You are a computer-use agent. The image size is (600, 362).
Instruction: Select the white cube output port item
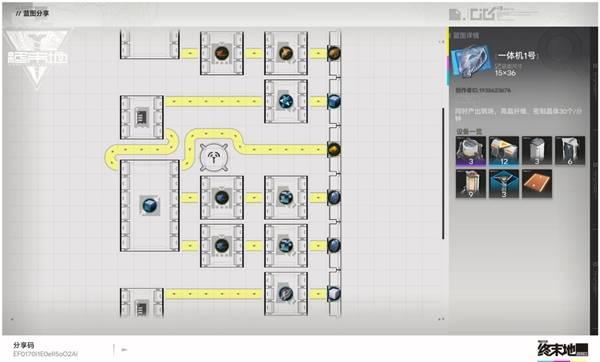click(334, 294)
